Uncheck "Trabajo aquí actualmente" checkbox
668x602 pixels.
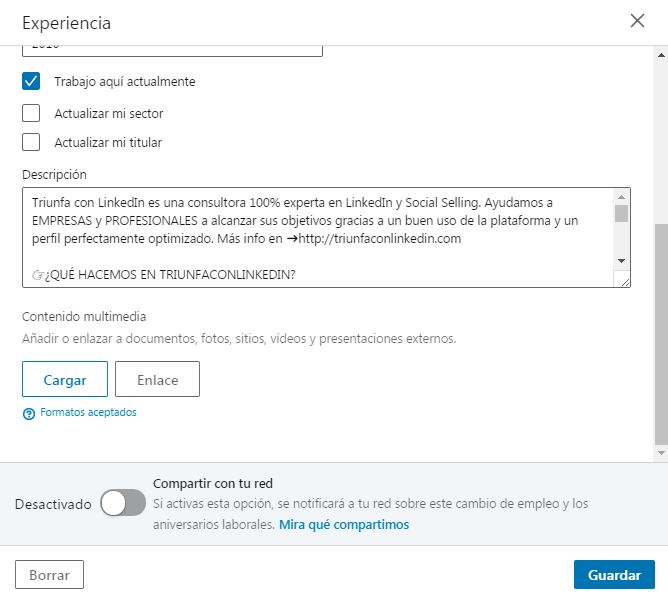coord(31,81)
